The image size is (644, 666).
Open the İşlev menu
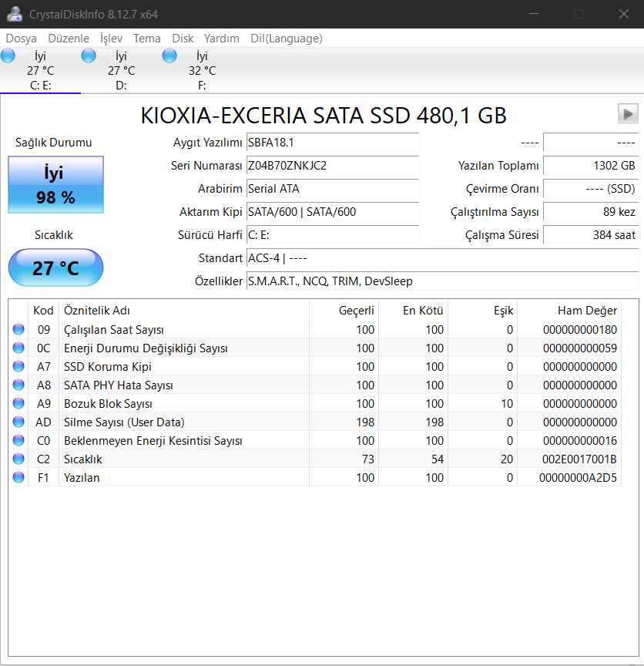(111, 39)
